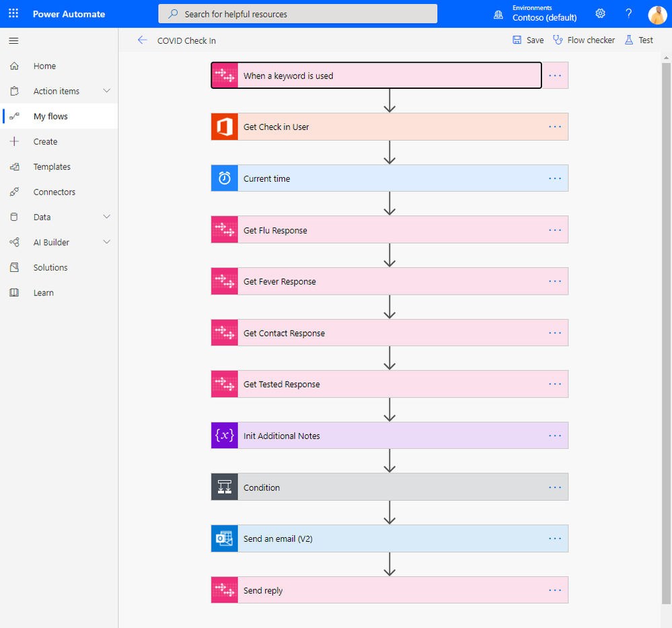Image resolution: width=672 pixels, height=628 pixels.
Task: Open the user profile avatar
Action: [657, 14]
